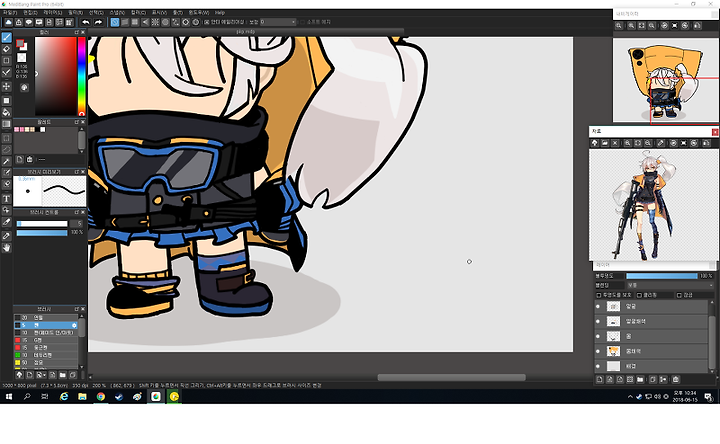Screen dimensions: 720x444
Task: Toggle the clipping checkbox in layer panel
Action: (x=639, y=295)
